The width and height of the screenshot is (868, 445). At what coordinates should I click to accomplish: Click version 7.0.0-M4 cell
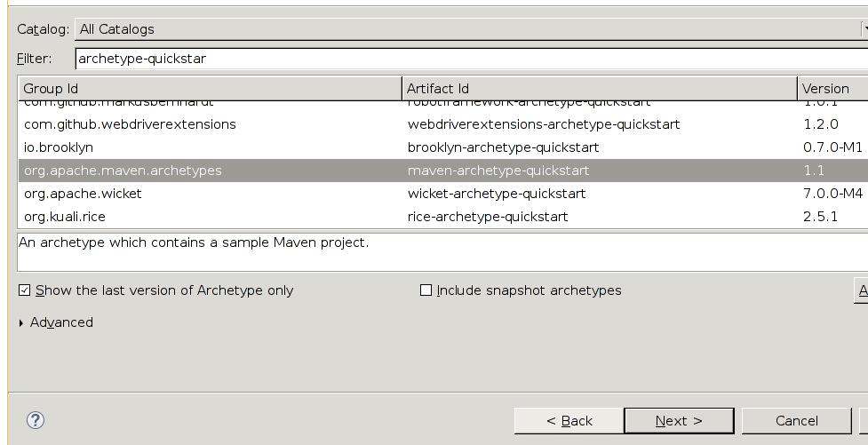click(832, 194)
